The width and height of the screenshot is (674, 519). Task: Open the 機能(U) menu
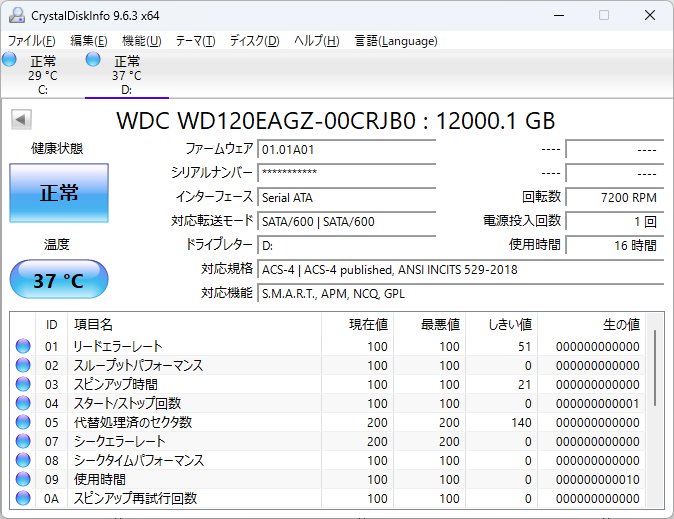click(x=141, y=41)
